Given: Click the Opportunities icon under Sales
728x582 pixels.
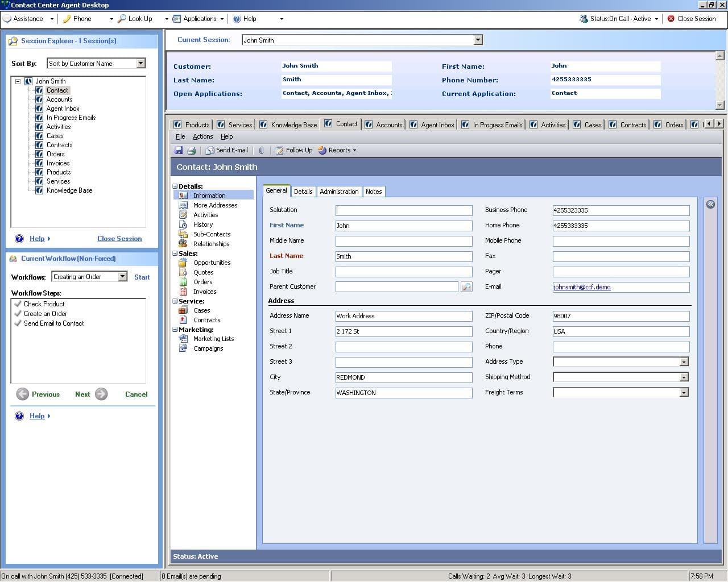Looking at the screenshot, I should (x=183, y=263).
